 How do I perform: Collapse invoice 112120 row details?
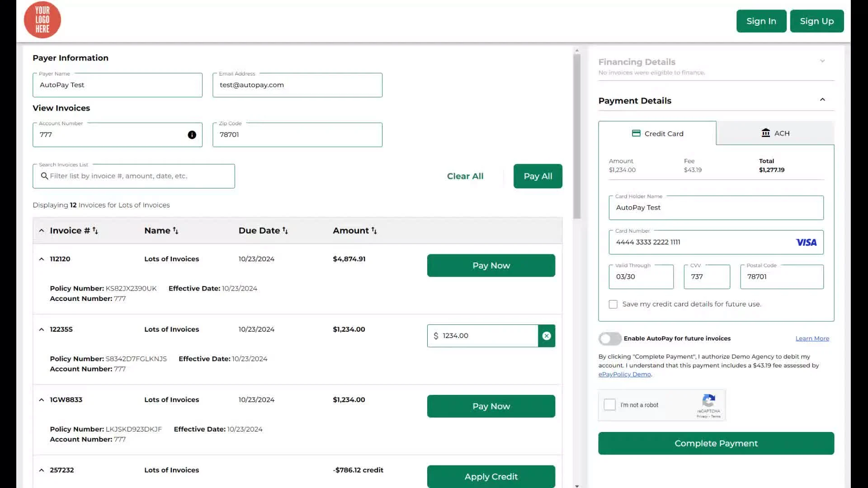(x=42, y=259)
